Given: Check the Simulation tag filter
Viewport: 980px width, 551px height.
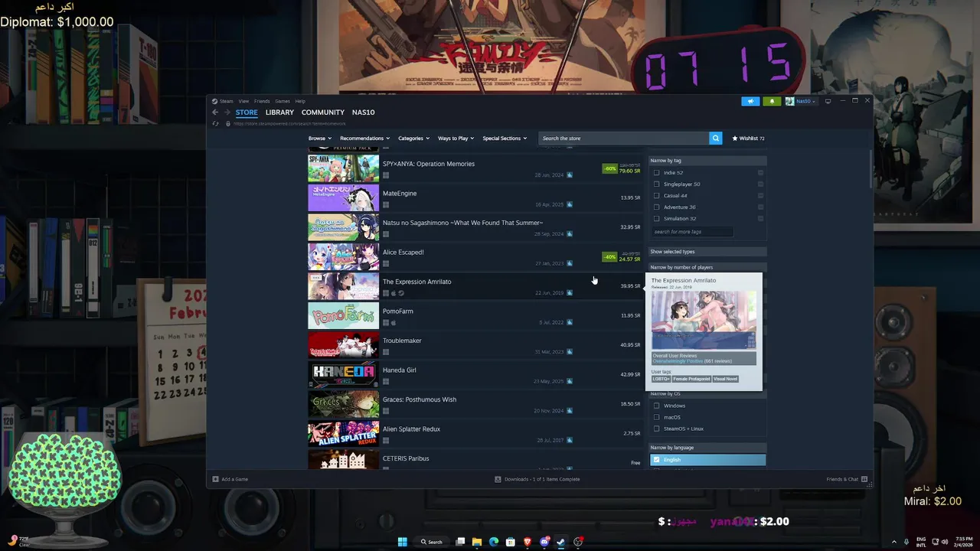Looking at the screenshot, I should 656,219.
